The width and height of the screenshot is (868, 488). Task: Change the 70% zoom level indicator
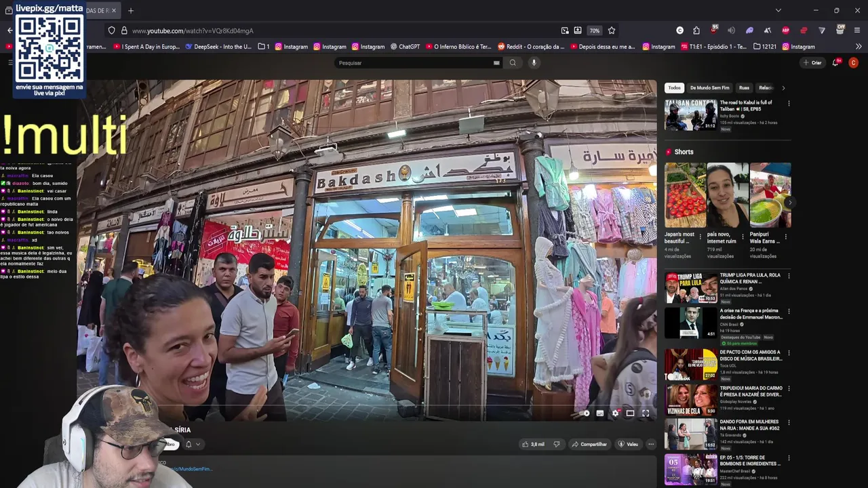[x=594, y=30]
